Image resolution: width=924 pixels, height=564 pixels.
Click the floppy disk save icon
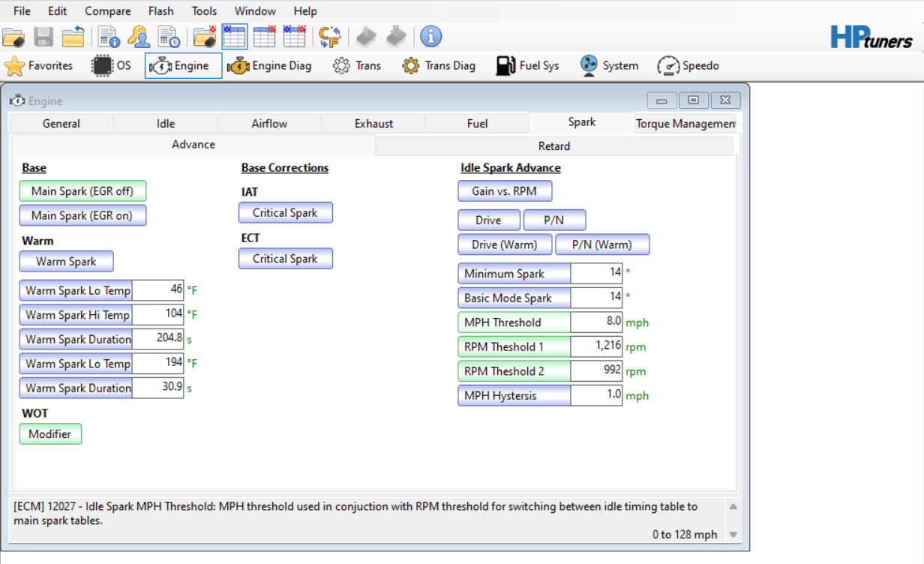tap(43, 37)
